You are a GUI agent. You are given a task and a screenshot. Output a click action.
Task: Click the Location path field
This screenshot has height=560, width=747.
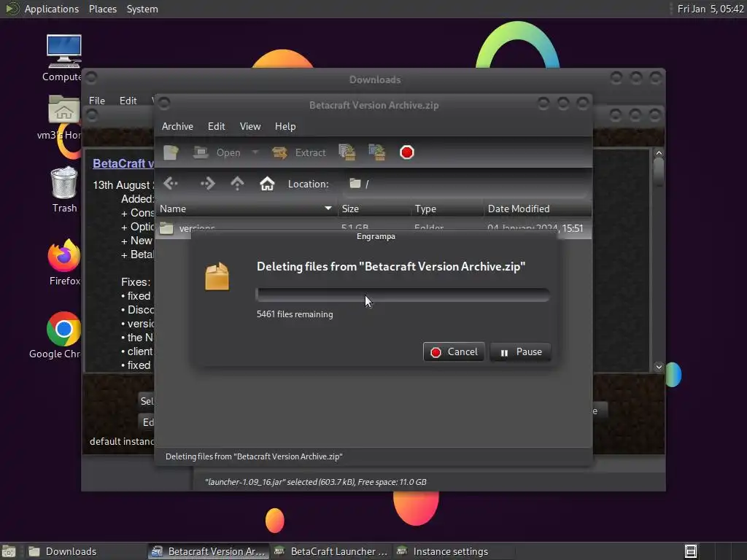click(x=465, y=184)
